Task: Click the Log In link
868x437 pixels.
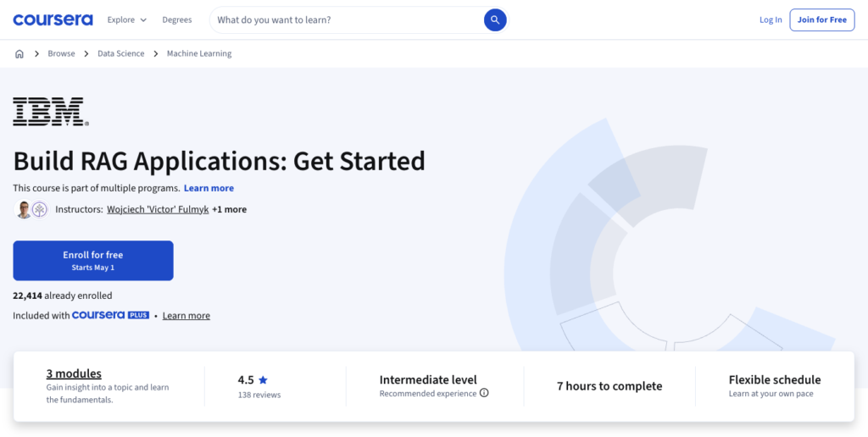Action: pyautogui.click(x=771, y=20)
